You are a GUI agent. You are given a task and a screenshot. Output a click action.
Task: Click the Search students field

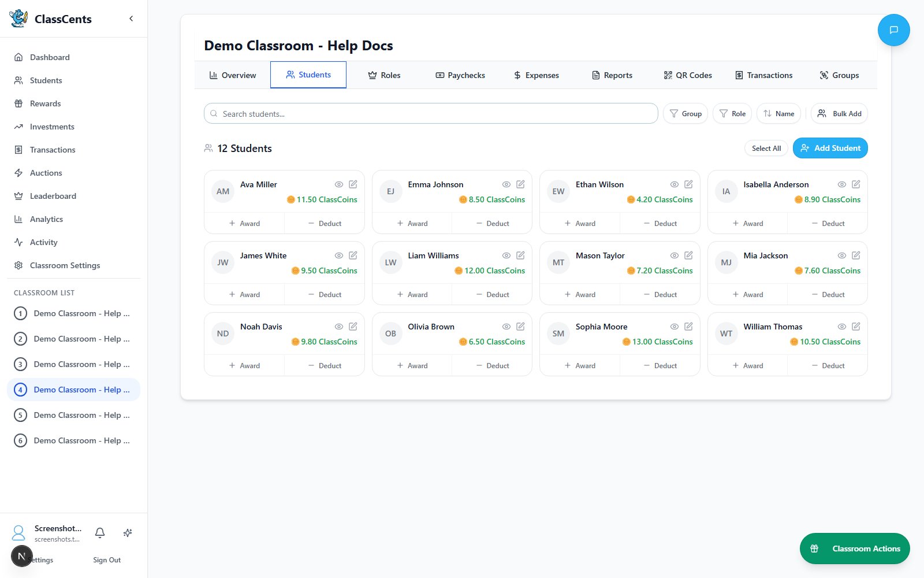tap(431, 113)
